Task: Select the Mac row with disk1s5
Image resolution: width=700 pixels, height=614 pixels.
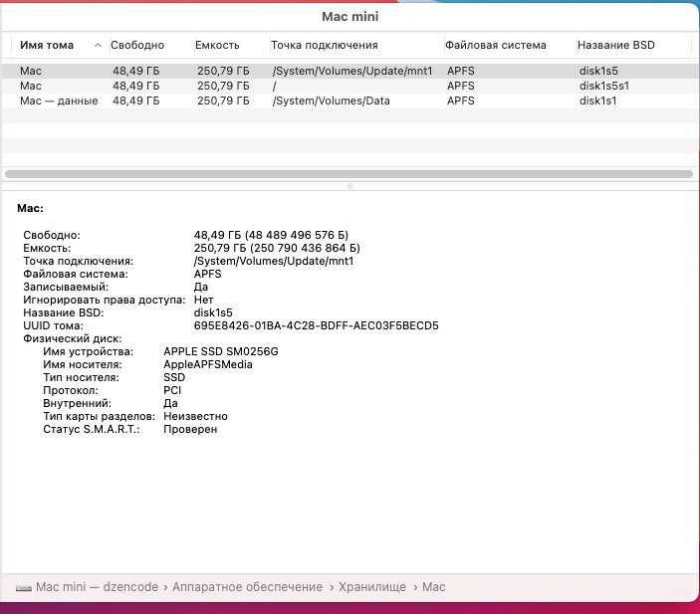Action: point(350,71)
